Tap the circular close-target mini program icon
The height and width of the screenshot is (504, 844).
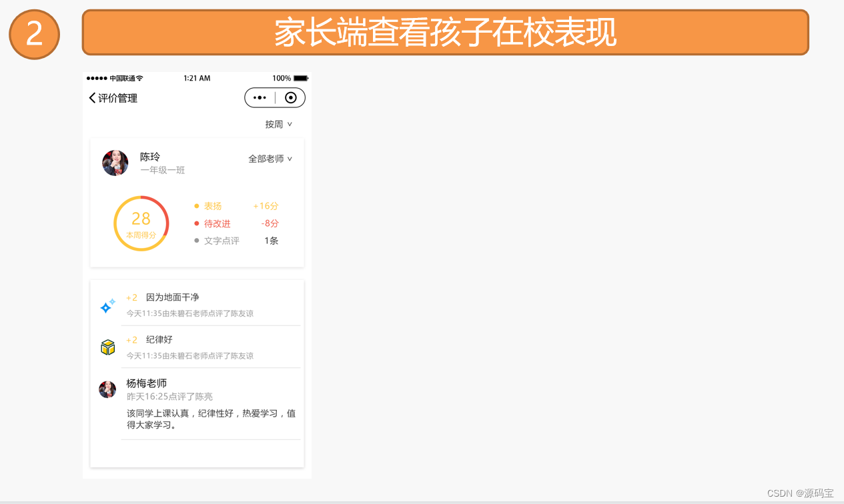(x=290, y=98)
